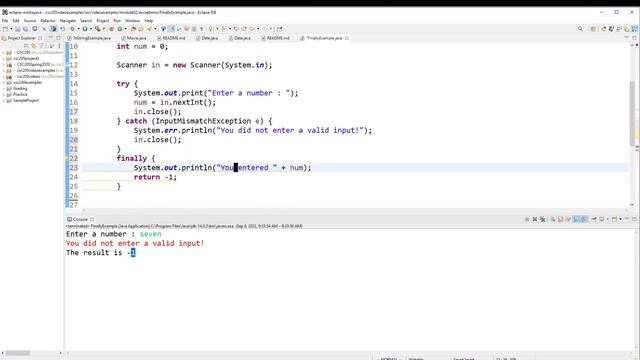Image resolution: width=640 pixels, height=360 pixels.
Task: Open the File menu
Action: 5,20
